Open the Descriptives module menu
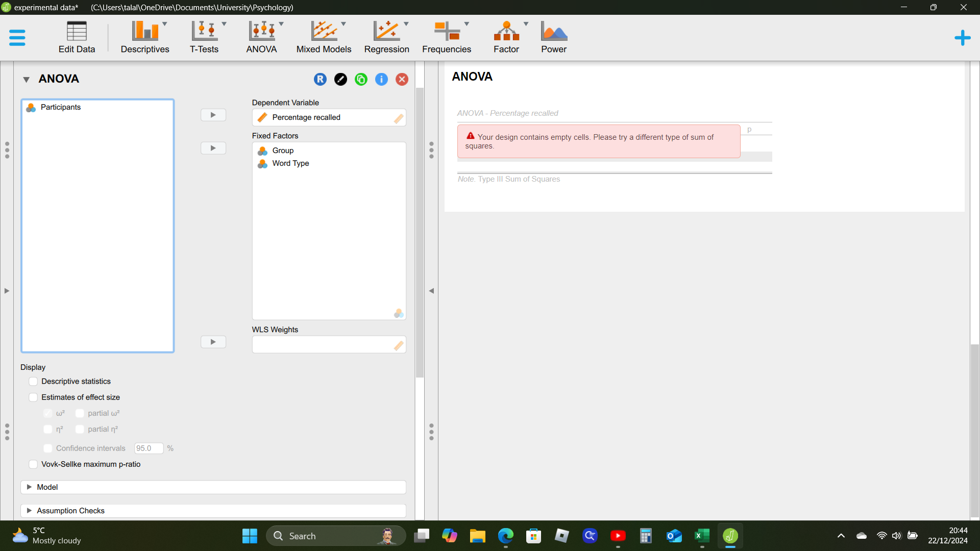This screenshot has width=980, height=551. pos(145,37)
